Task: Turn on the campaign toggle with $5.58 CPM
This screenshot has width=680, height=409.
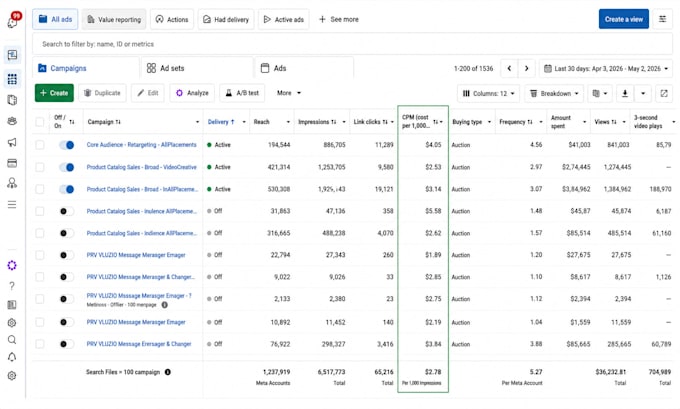Action: pyautogui.click(x=67, y=211)
